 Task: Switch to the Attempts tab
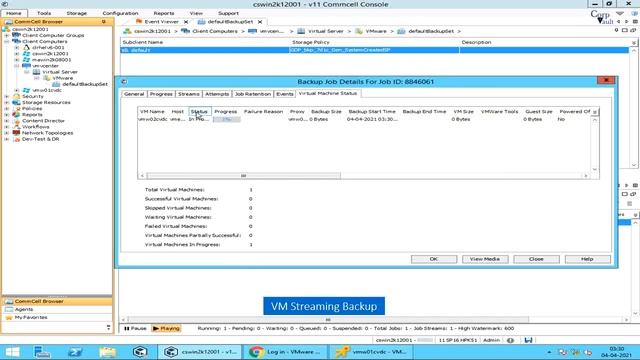(x=217, y=94)
